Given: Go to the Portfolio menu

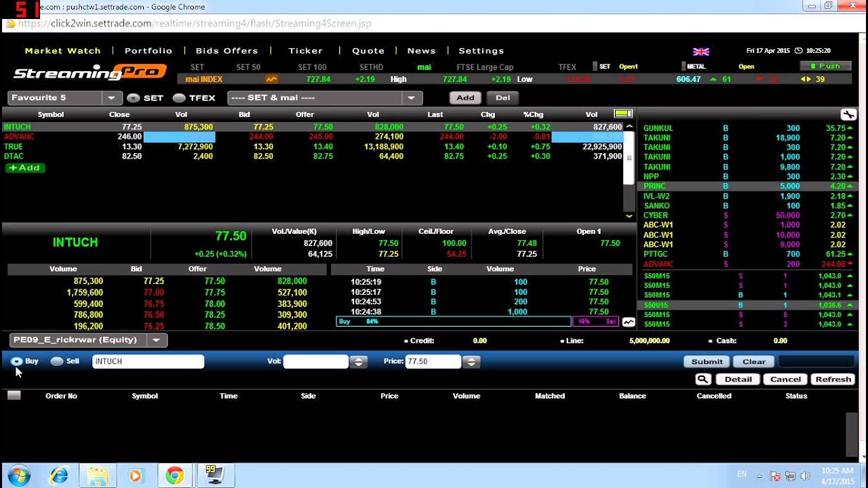Looking at the screenshot, I should [x=149, y=51].
